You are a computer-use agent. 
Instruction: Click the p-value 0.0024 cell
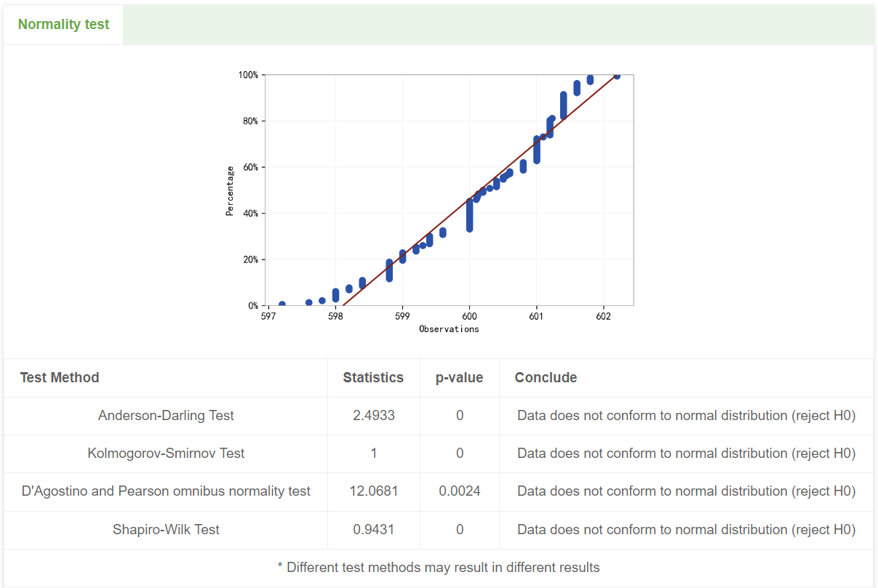[x=459, y=491]
